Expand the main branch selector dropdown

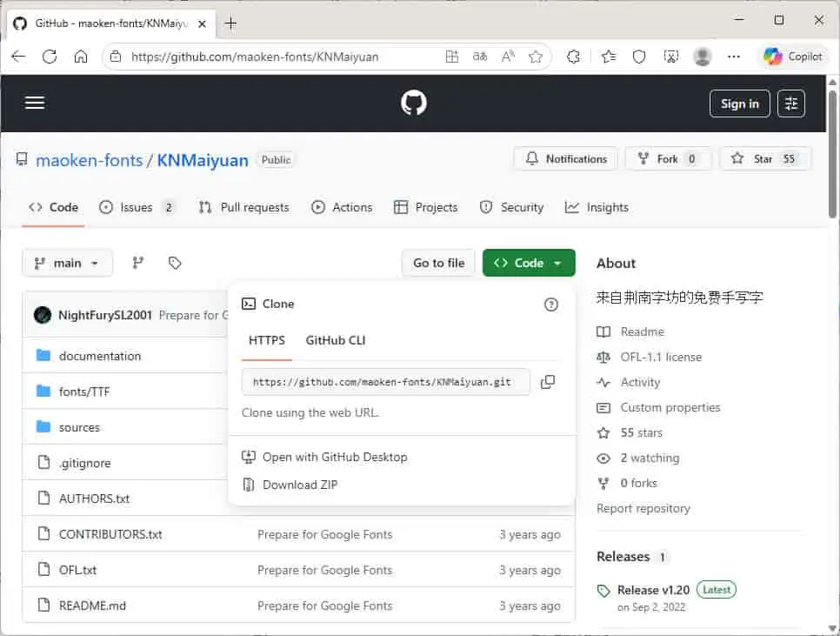click(x=68, y=263)
